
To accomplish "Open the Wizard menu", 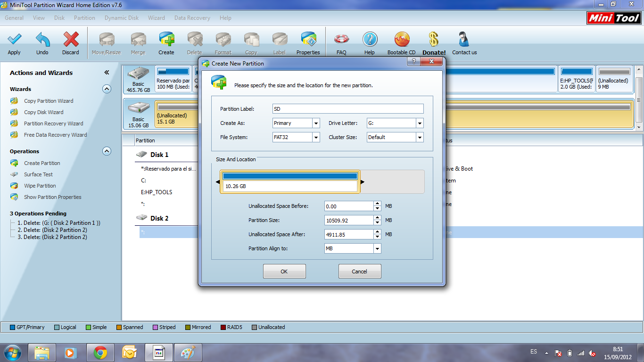I will pos(157,18).
